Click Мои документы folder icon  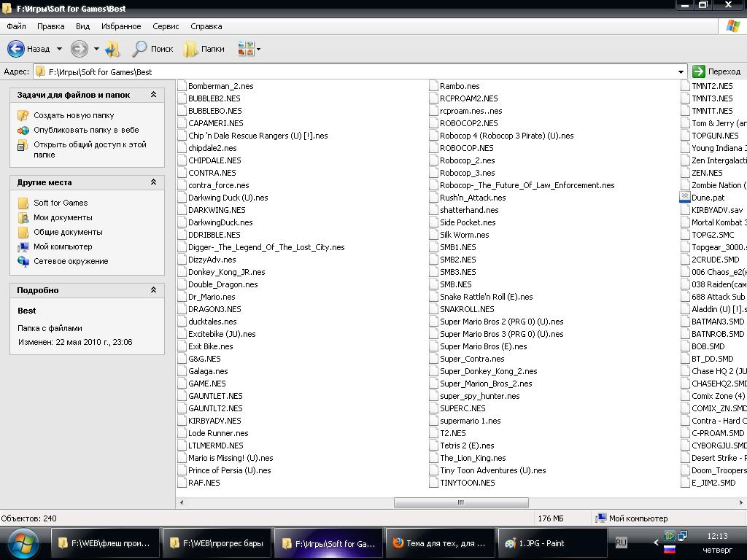pos(23,217)
